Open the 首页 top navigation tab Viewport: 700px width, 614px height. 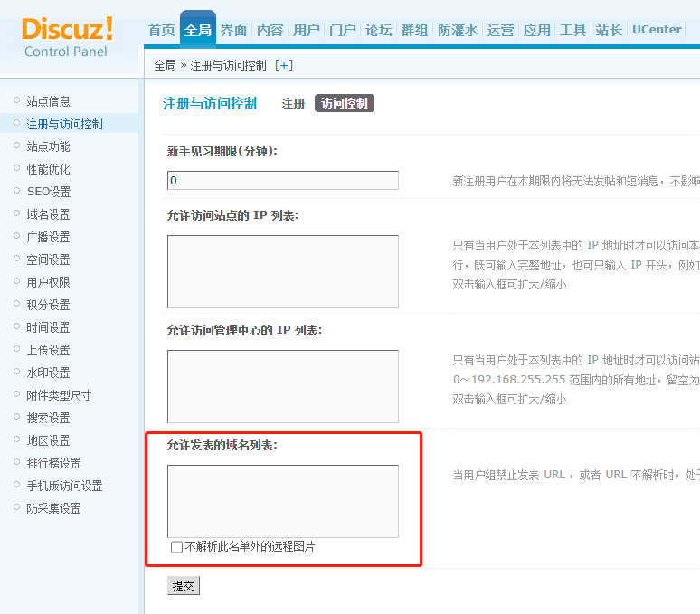pyautogui.click(x=162, y=30)
